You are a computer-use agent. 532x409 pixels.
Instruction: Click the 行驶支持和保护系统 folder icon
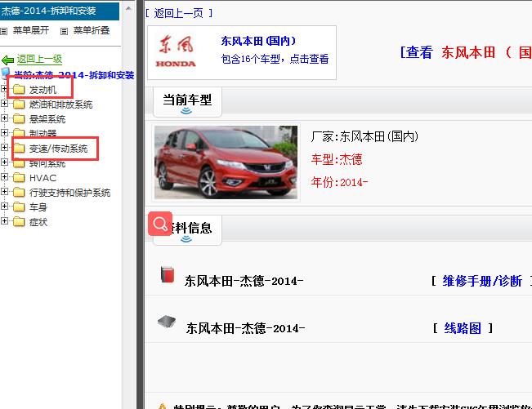pyautogui.click(x=19, y=193)
